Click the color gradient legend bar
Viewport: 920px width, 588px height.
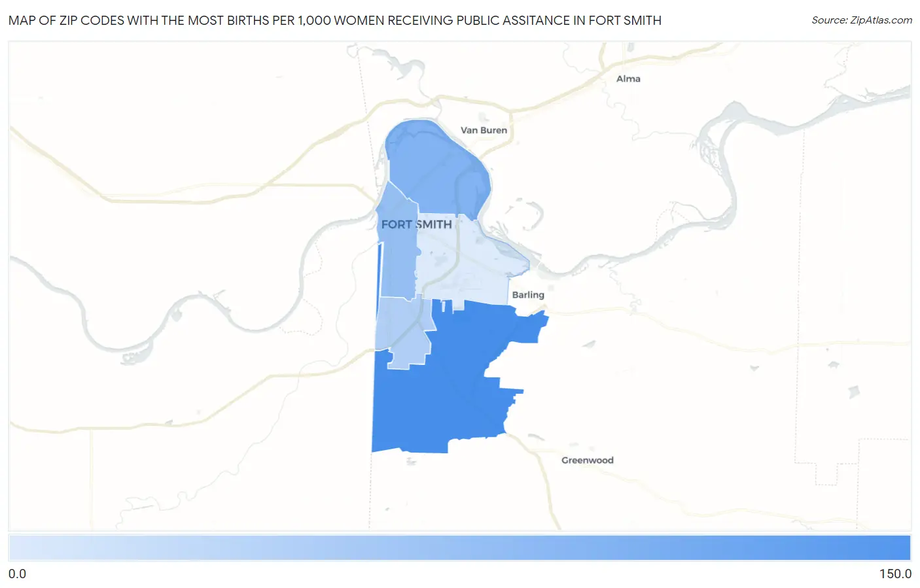460,548
